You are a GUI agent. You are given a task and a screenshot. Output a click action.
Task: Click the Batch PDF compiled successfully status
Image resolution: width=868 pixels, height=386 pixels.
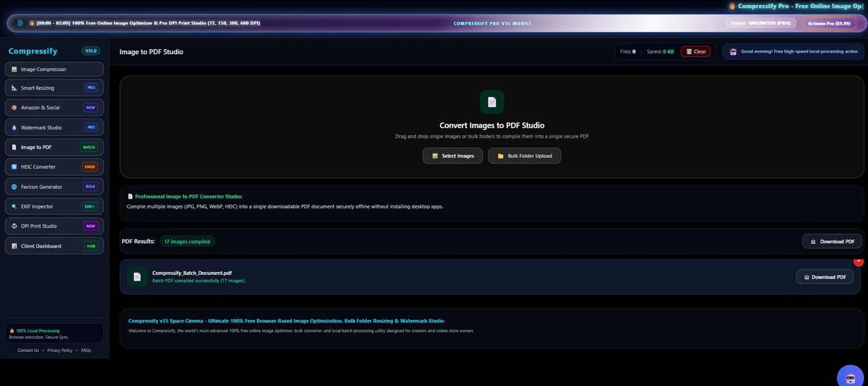coord(198,281)
